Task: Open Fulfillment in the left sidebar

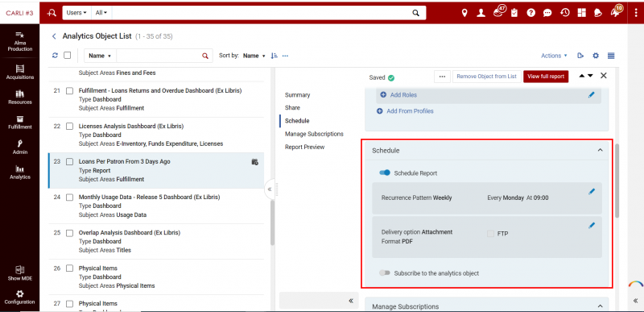Action: tap(20, 123)
